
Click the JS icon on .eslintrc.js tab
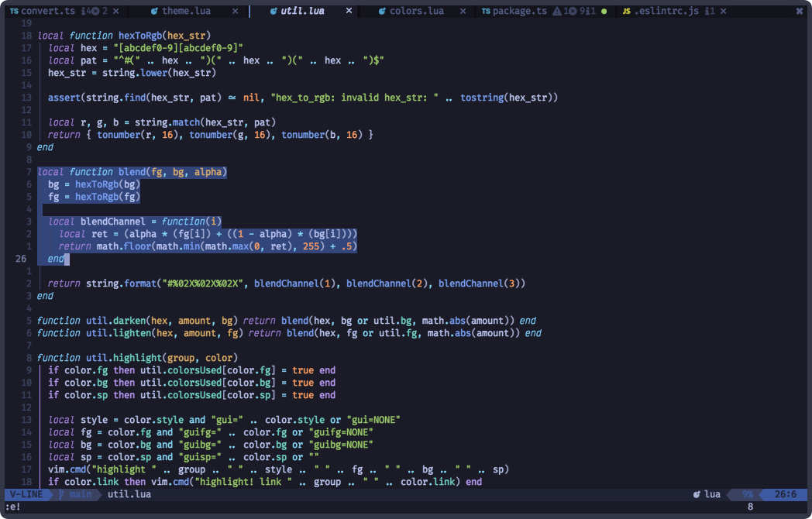(626, 11)
